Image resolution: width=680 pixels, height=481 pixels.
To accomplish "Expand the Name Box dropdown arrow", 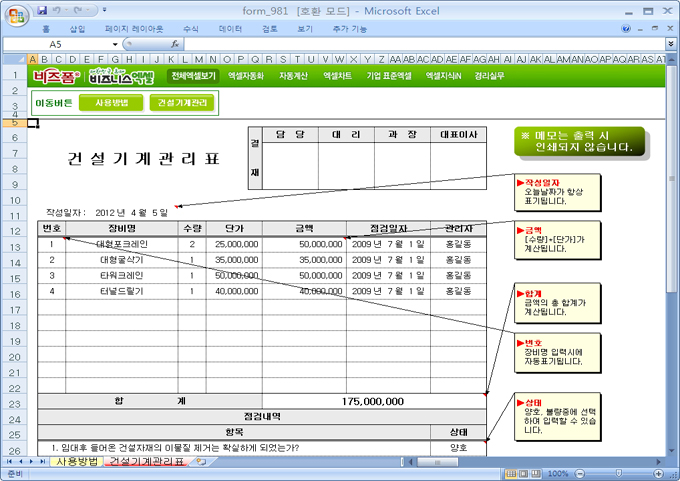I will click(x=115, y=44).
